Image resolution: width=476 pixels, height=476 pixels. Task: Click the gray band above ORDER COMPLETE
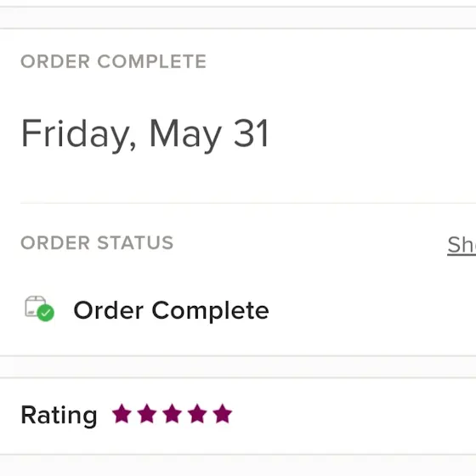[x=238, y=18]
